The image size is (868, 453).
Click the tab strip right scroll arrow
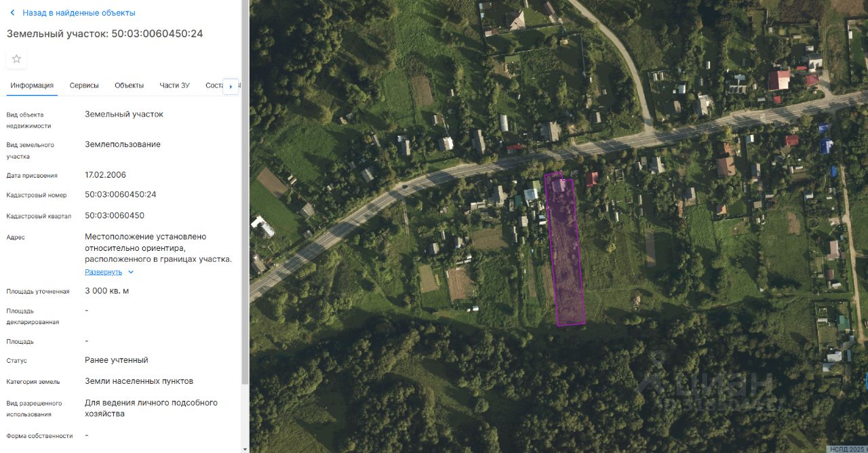231,87
